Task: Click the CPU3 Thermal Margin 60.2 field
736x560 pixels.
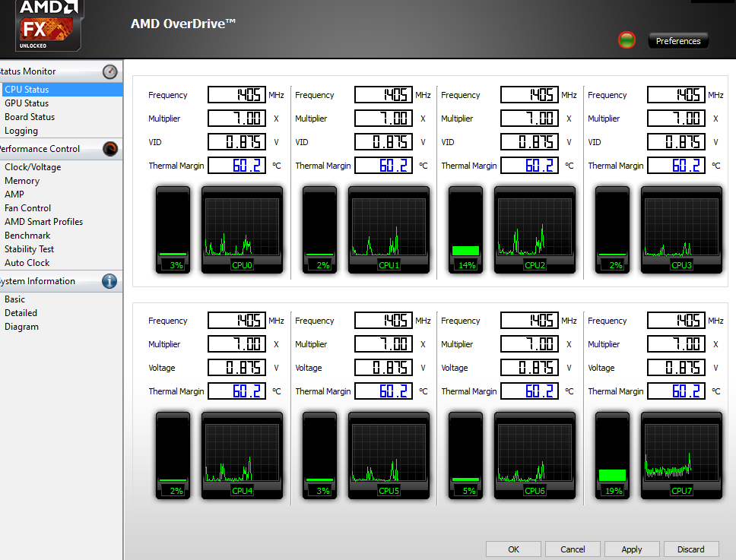Action: coord(677,165)
